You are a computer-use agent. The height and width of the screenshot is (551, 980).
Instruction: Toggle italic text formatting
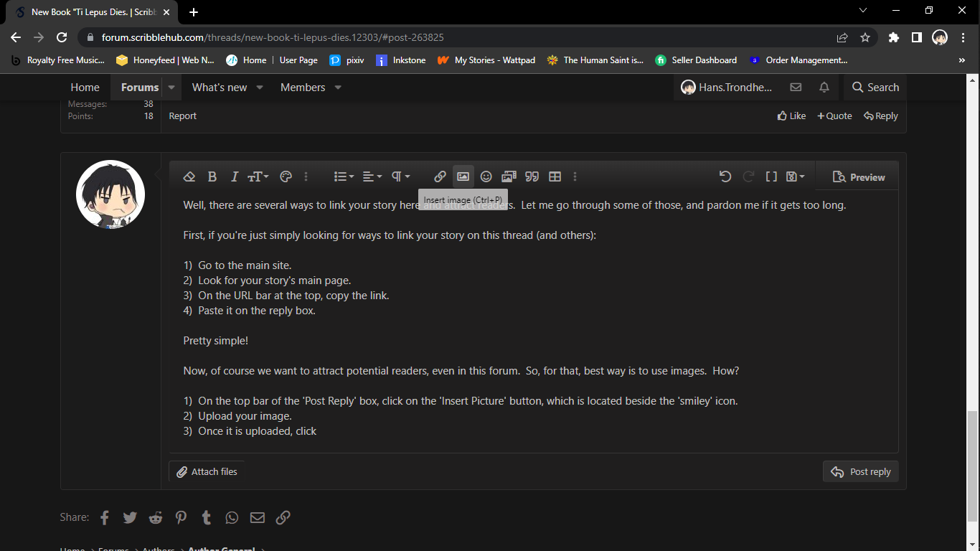[234, 176]
